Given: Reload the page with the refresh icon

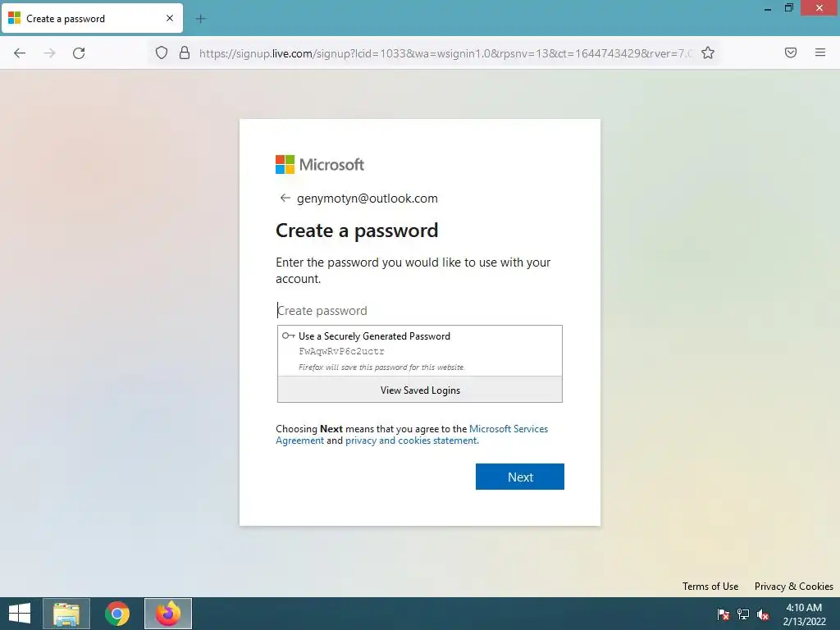Looking at the screenshot, I should (x=79, y=53).
